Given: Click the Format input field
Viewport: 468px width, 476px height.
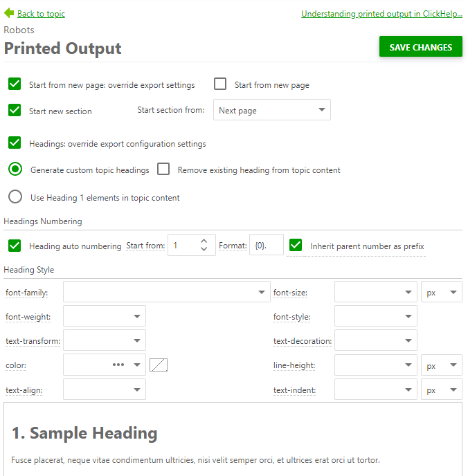Looking at the screenshot, I should coord(267,245).
